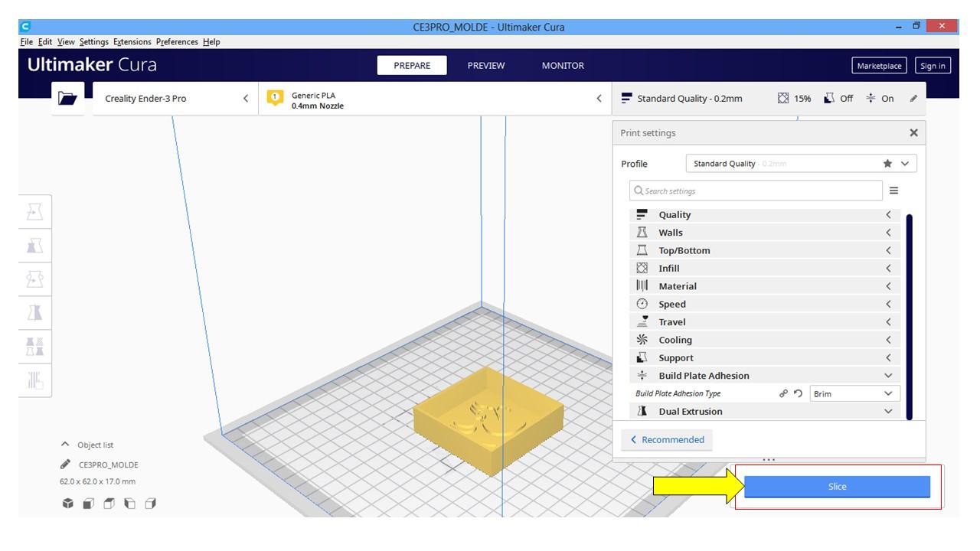Screen dimensions: 980x551
Task: Expand the Walls settings category
Action: pos(764,233)
